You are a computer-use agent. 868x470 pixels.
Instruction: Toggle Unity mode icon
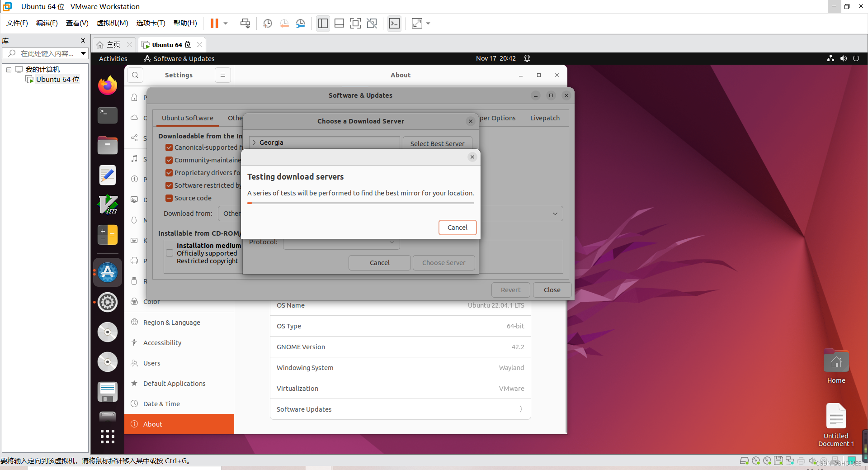click(372, 23)
